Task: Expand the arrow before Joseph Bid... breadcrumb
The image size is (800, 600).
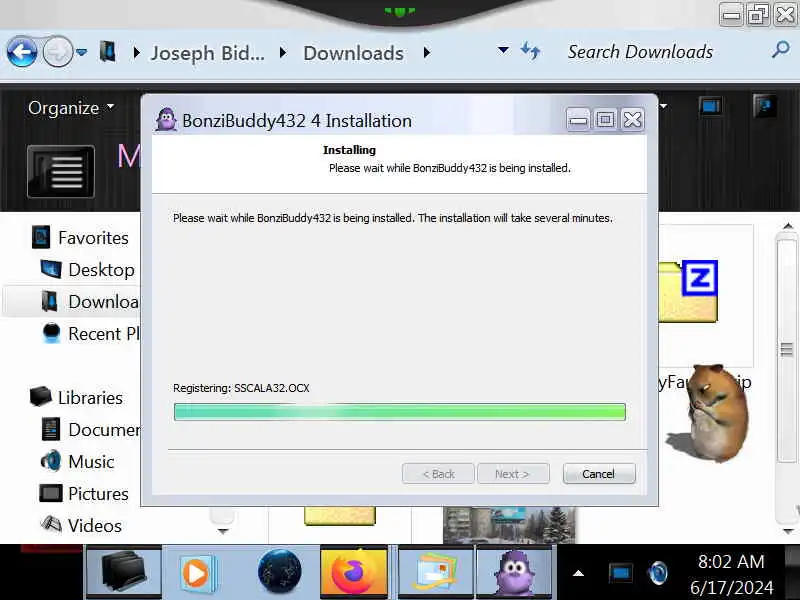Action: pos(136,52)
